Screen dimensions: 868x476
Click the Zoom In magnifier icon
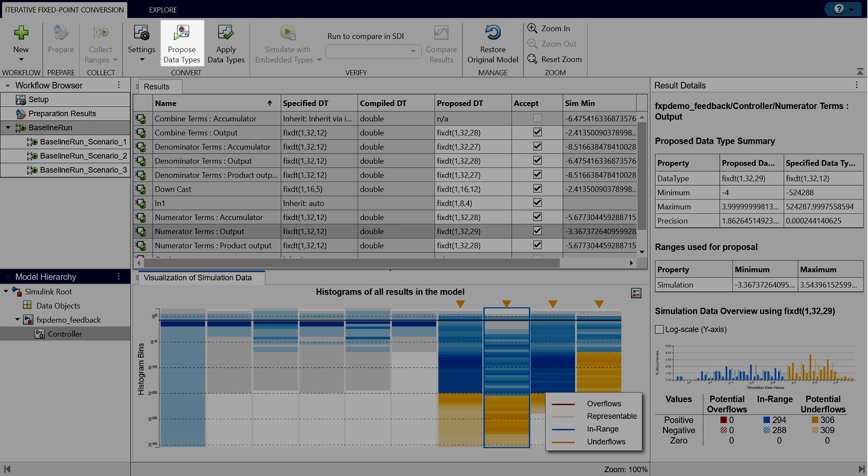pyautogui.click(x=532, y=28)
